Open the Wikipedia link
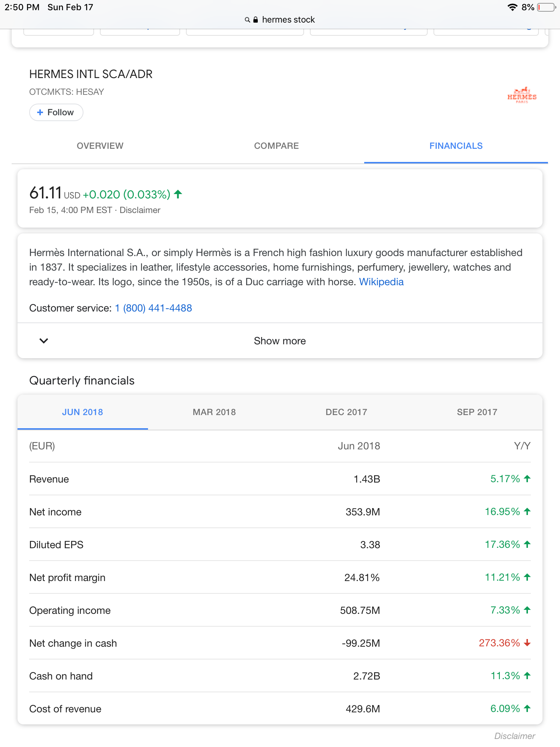Image resolution: width=560 pixels, height=747 pixels. coord(381,282)
